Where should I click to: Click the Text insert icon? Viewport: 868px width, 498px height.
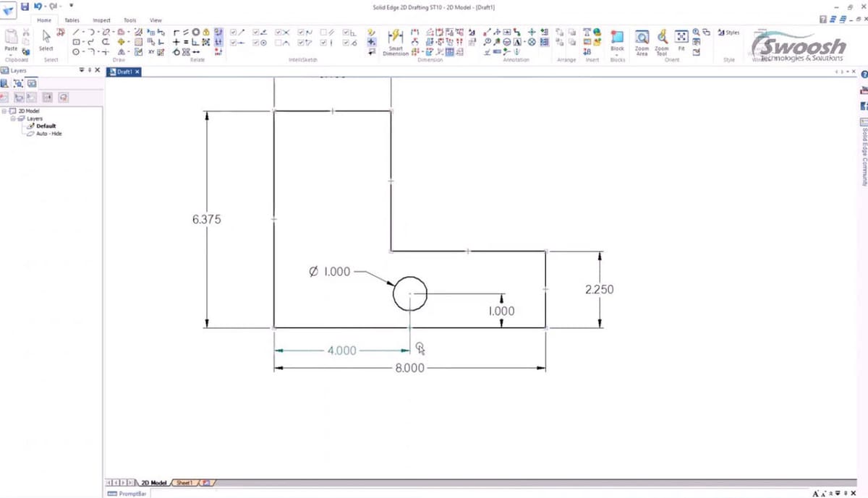click(x=587, y=33)
